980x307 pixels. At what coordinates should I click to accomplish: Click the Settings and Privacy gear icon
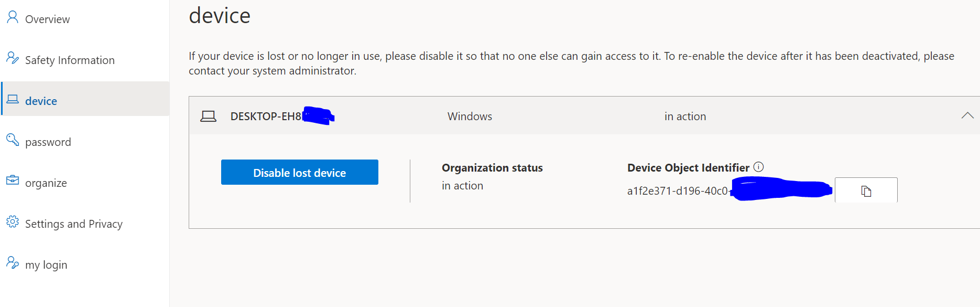coord(13,221)
